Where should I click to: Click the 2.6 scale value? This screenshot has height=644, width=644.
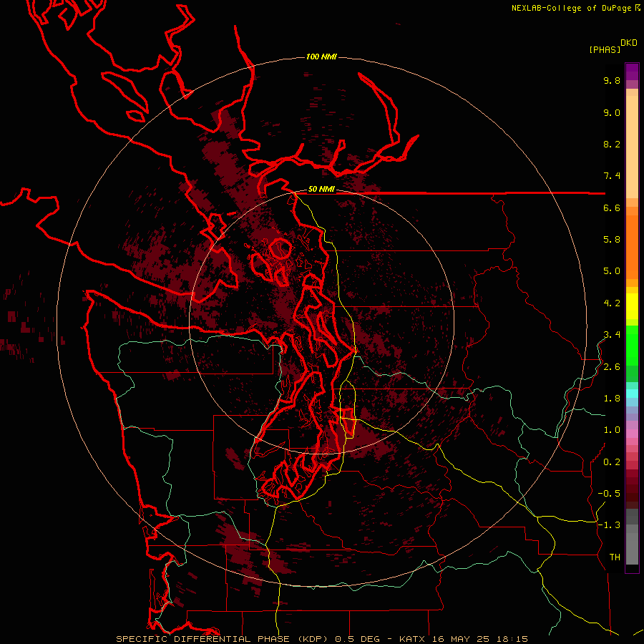click(612, 367)
